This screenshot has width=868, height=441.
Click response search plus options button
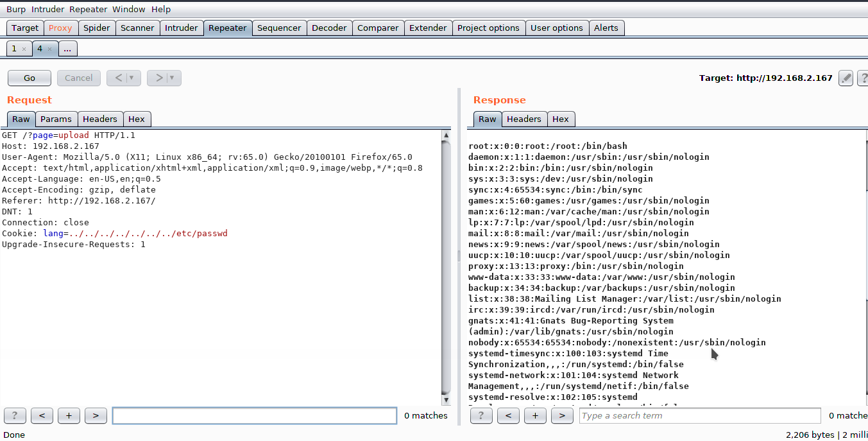535,415
